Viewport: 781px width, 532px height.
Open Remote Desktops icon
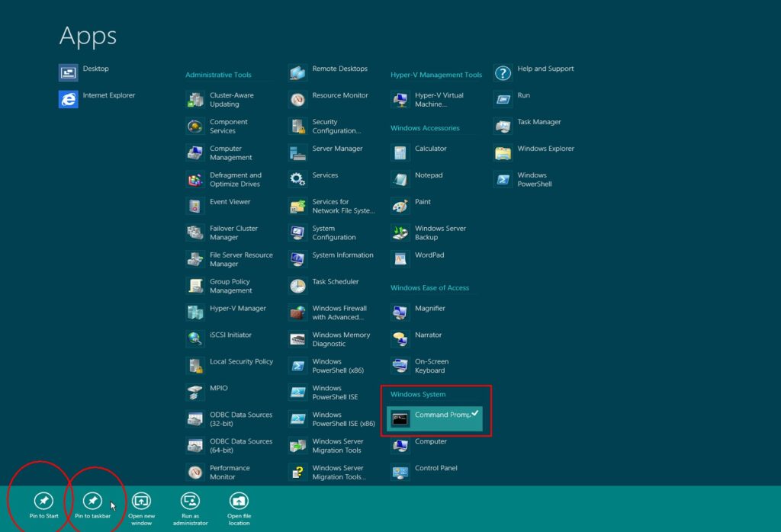298,73
